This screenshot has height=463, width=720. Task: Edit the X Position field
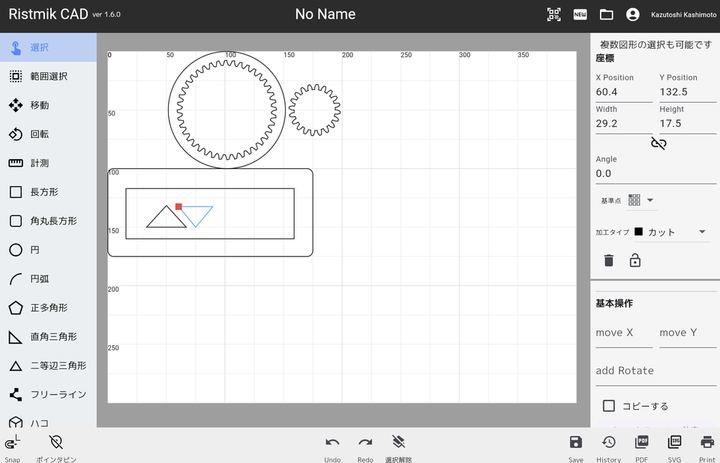tap(624, 92)
